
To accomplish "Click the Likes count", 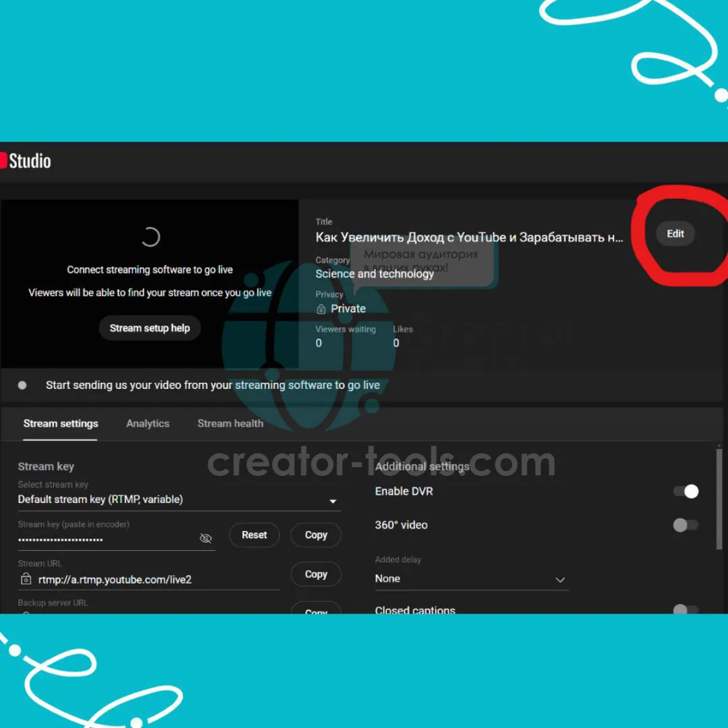I will [x=396, y=343].
